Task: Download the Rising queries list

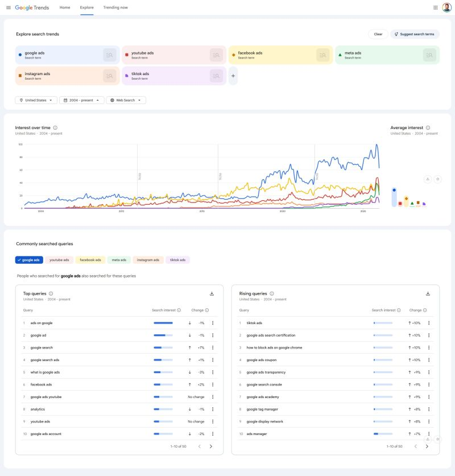Action: tap(428, 293)
